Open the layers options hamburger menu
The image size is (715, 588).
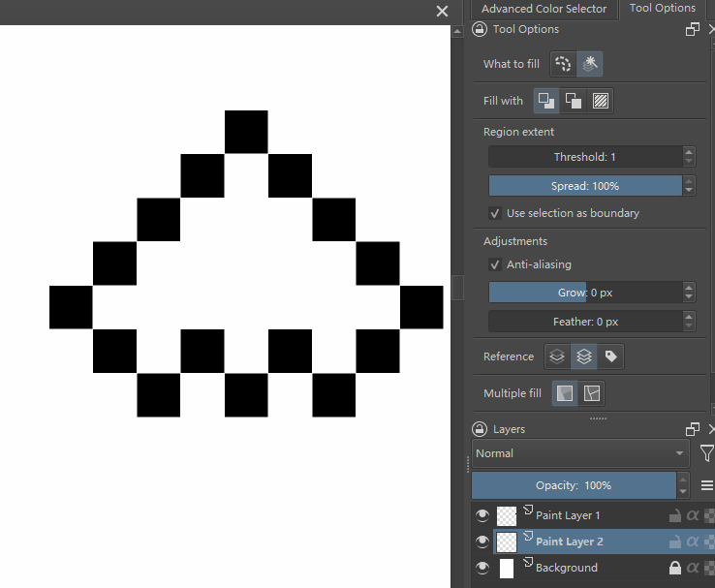(x=706, y=485)
